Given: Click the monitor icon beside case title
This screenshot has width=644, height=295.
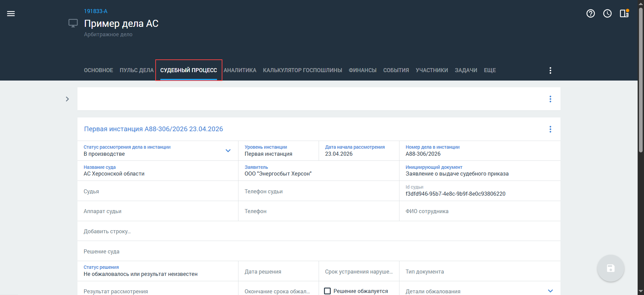Looking at the screenshot, I should (x=73, y=23).
